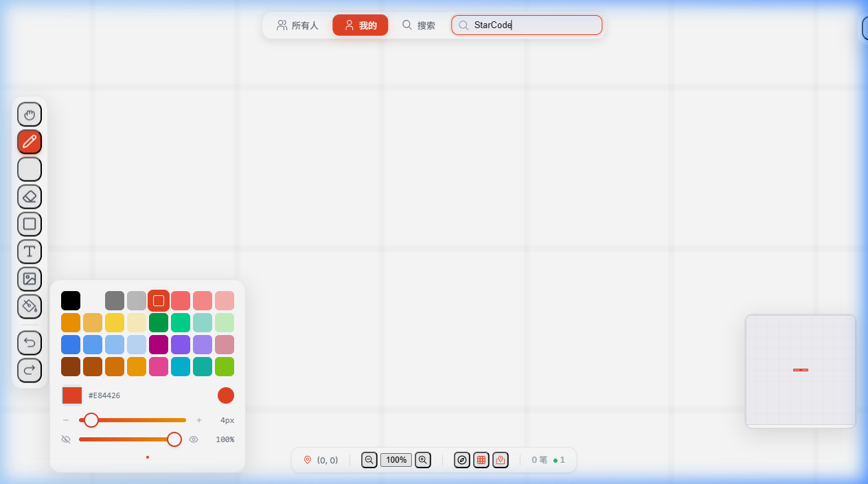Open the 搜索 tab
868x484 pixels.
(418, 25)
